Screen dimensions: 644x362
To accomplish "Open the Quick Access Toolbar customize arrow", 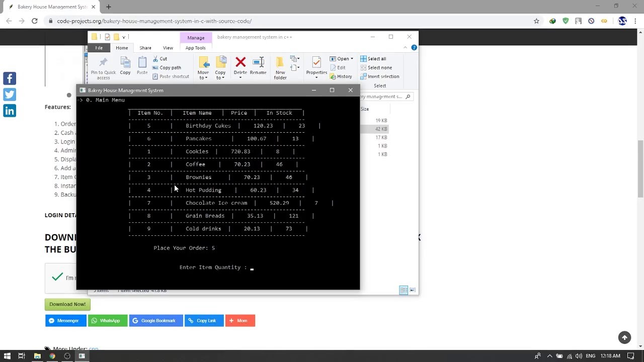I will [x=124, y=37].
